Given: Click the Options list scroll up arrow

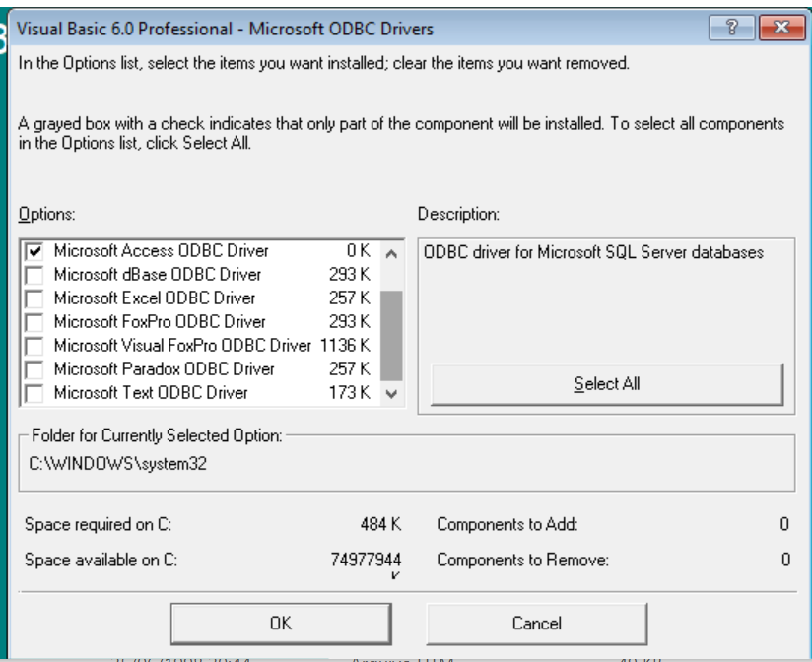Looking at the screenshot, I should [391, 254].
